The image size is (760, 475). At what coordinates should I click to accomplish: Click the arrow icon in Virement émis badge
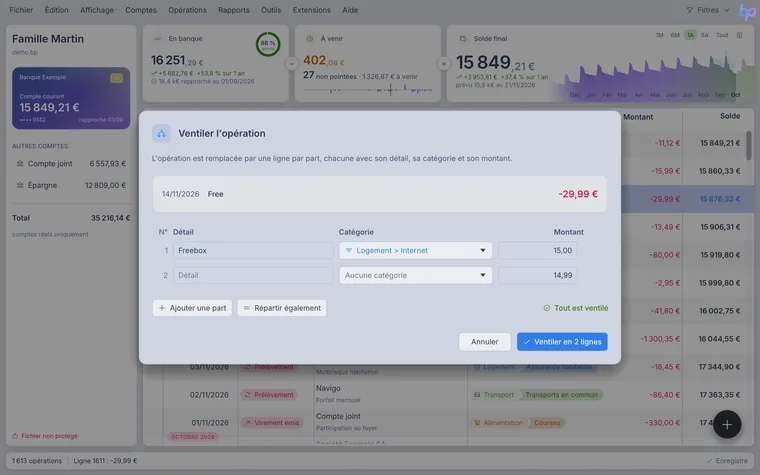click(248, 423)
